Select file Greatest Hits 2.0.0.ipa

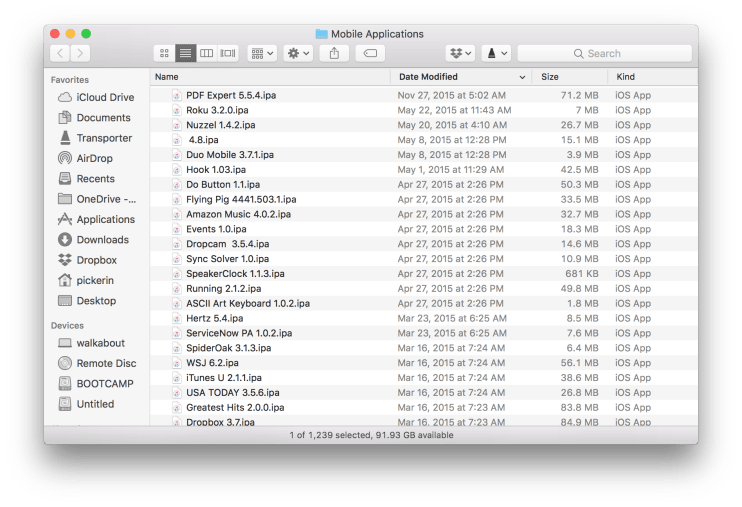coord(424,407)
